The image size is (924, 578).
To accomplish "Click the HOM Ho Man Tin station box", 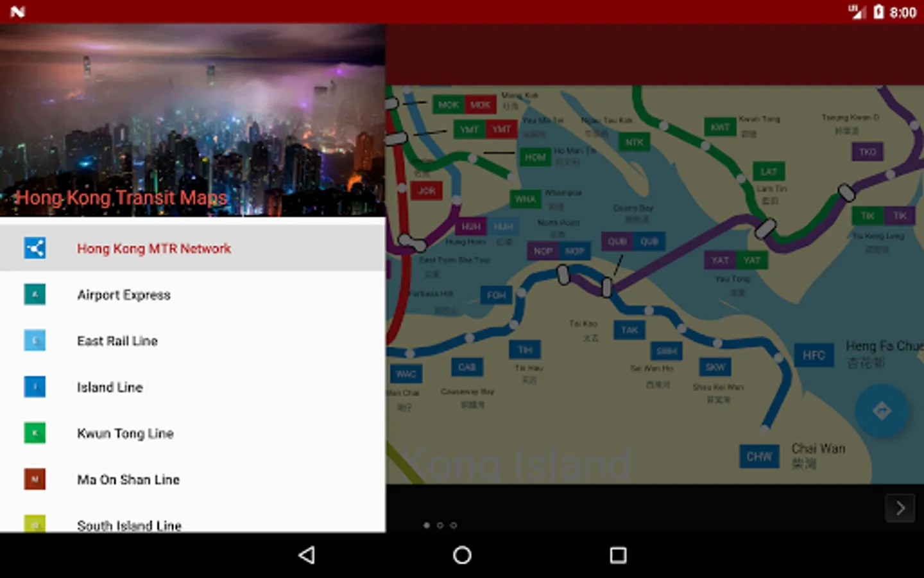I will (x=535, y=157).
